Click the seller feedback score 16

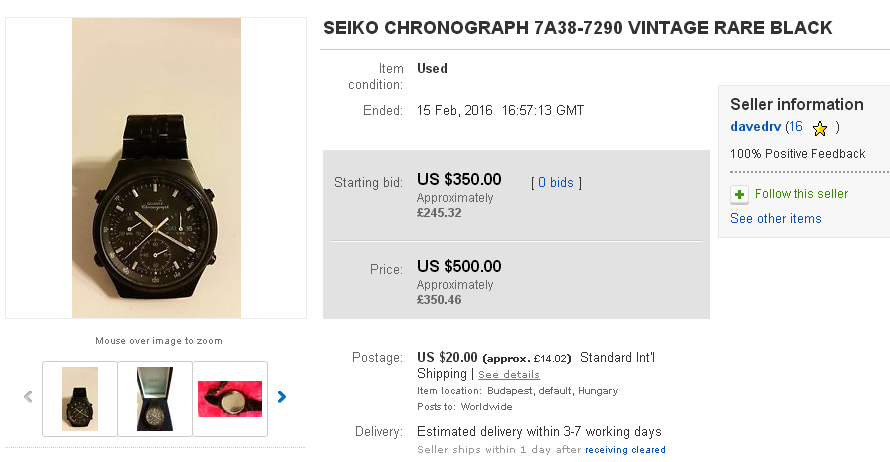pos(796,127)
